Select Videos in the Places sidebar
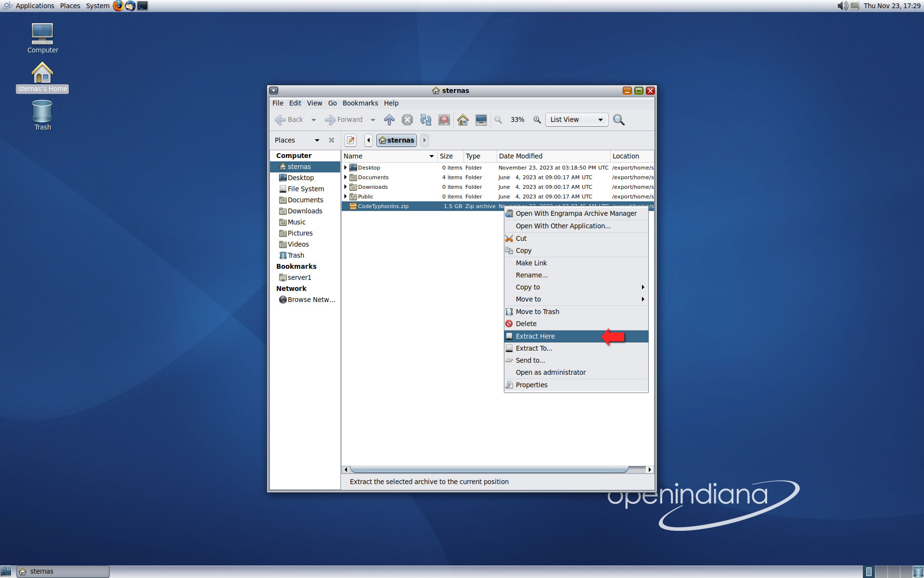The height and width of the screenshot is (578, 924). coord(305,244)
